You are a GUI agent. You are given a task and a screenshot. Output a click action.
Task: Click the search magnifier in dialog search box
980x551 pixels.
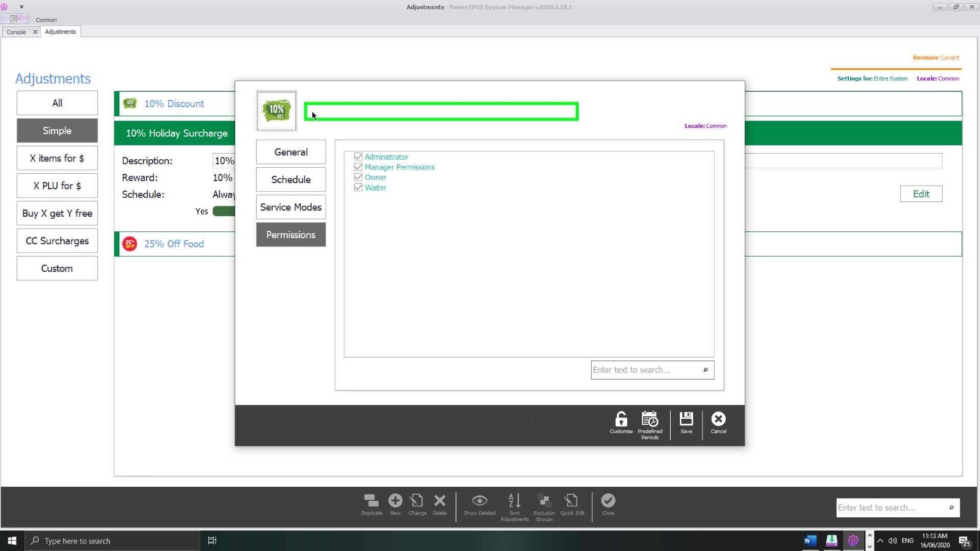coord(706,370)
